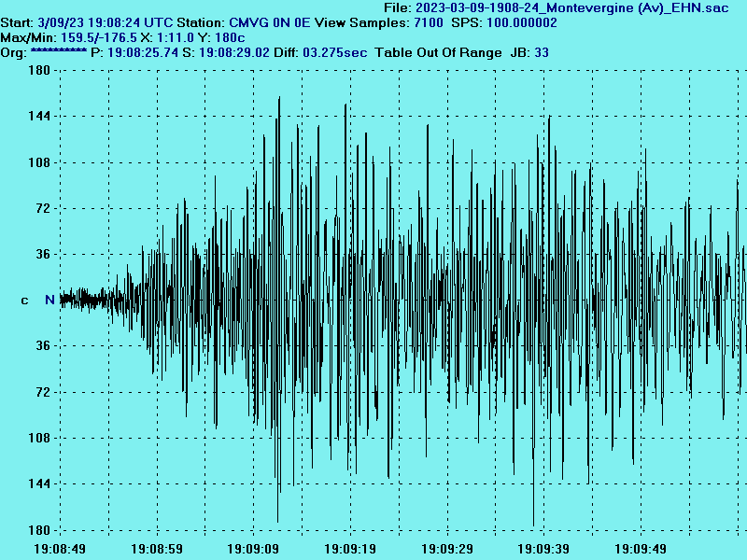The height and width of the screenshot is (560, 747).
Task: Click the station name CMVG 0N 0E
Action: tap(270, 22)
